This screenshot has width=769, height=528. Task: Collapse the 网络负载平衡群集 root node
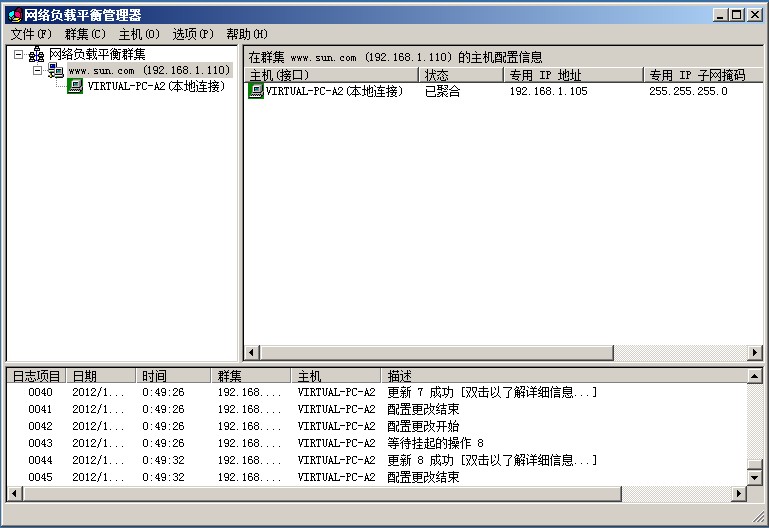pos(18,54)
